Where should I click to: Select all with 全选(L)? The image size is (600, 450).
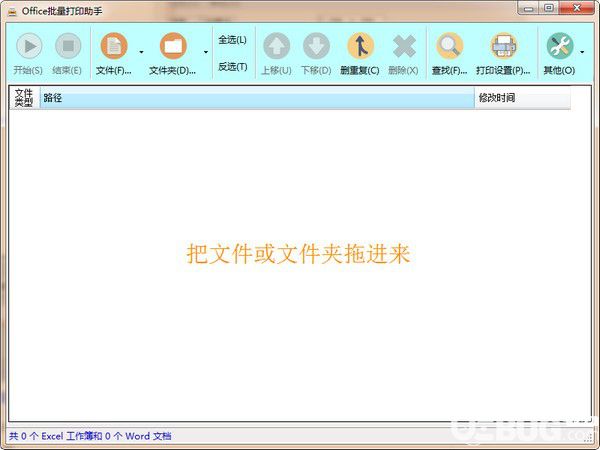(x=232, y=40)
